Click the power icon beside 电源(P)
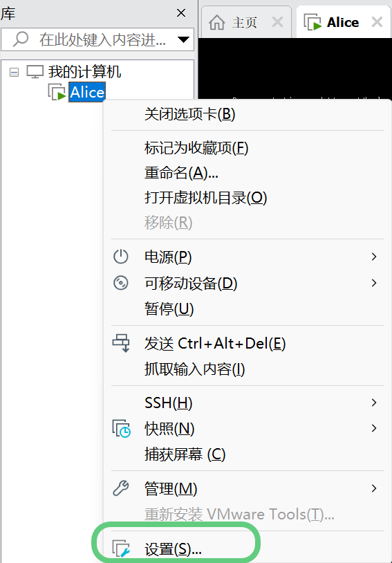The width and height of the screenshot is (392, 563). point(120,257)
